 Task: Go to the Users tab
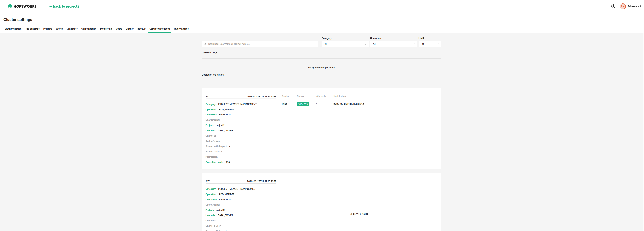119,29
